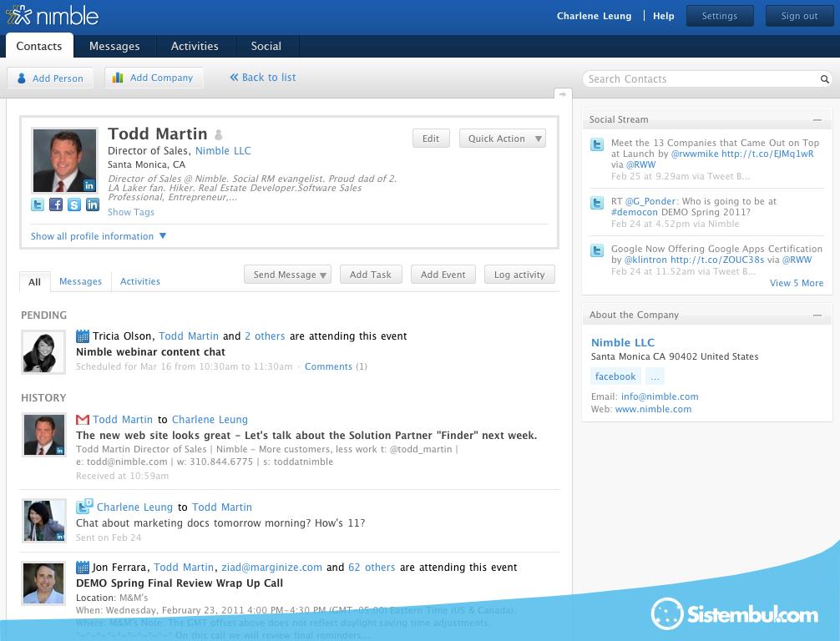Image resolution: width=840 pixels, height=641 pixels.
Task: Click Todd Martin's large profile photo
Action: (x=64, y=160)
